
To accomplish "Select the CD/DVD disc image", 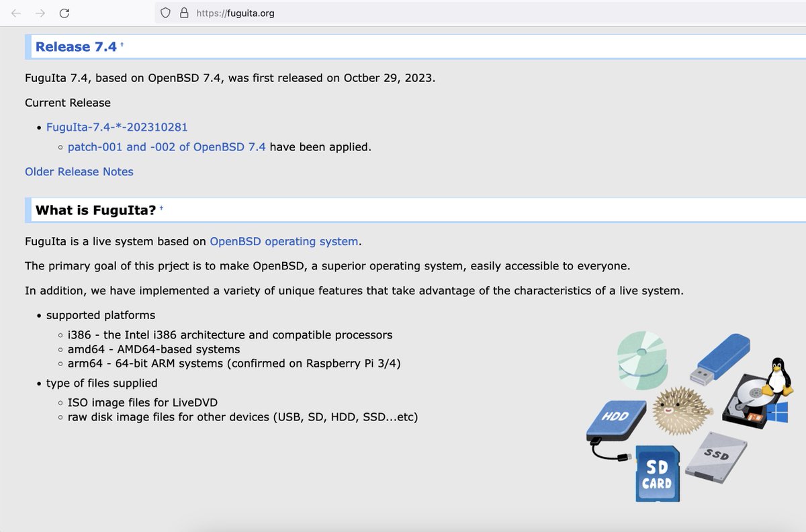I will tap(644, 362).
